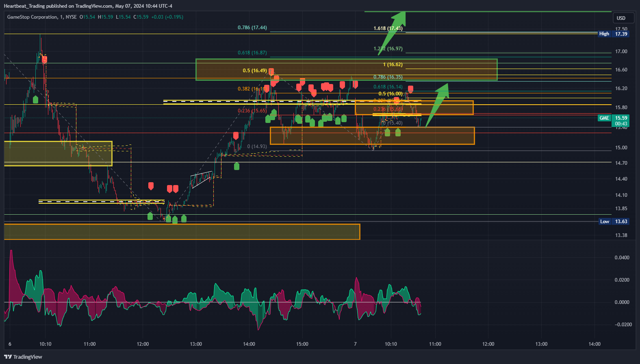This screenshot has height=364, width=640.
Task: Click the 13.85 price axis label
Action: 621,209
